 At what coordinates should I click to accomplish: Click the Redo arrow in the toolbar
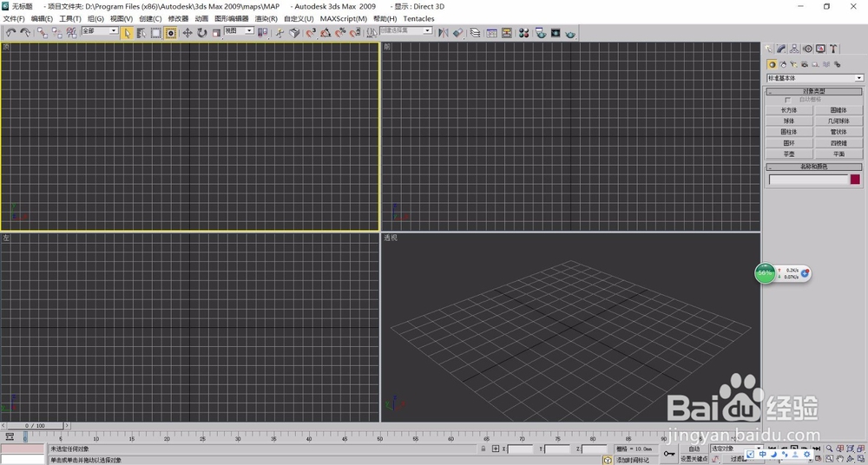(x=25, y=33)
